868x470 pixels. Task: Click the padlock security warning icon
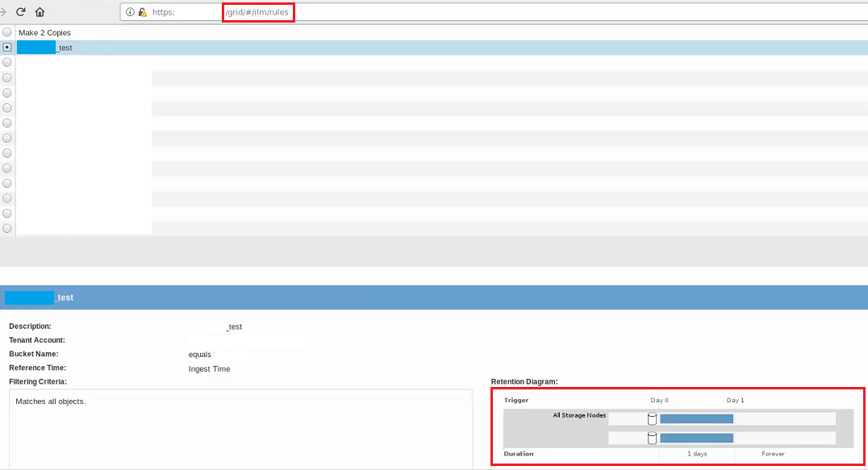[142, 12]
